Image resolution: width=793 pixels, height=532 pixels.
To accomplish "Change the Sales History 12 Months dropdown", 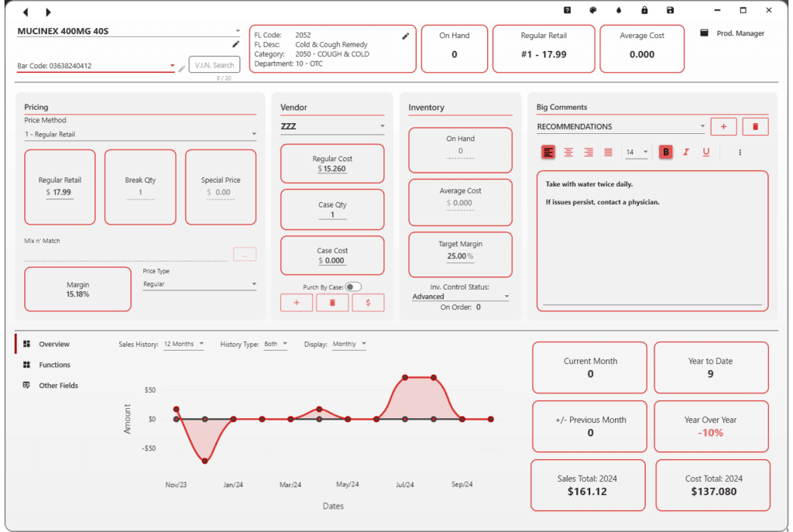I will [x=184, y=345].
